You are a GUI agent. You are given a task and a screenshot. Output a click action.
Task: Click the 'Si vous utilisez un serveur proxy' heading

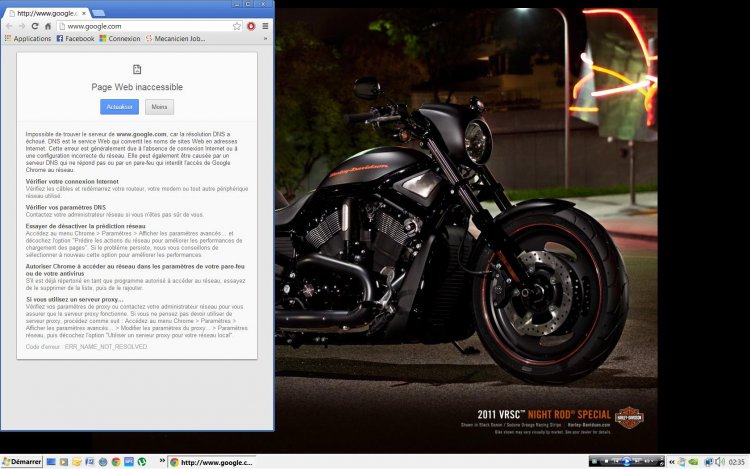[75, 300]
